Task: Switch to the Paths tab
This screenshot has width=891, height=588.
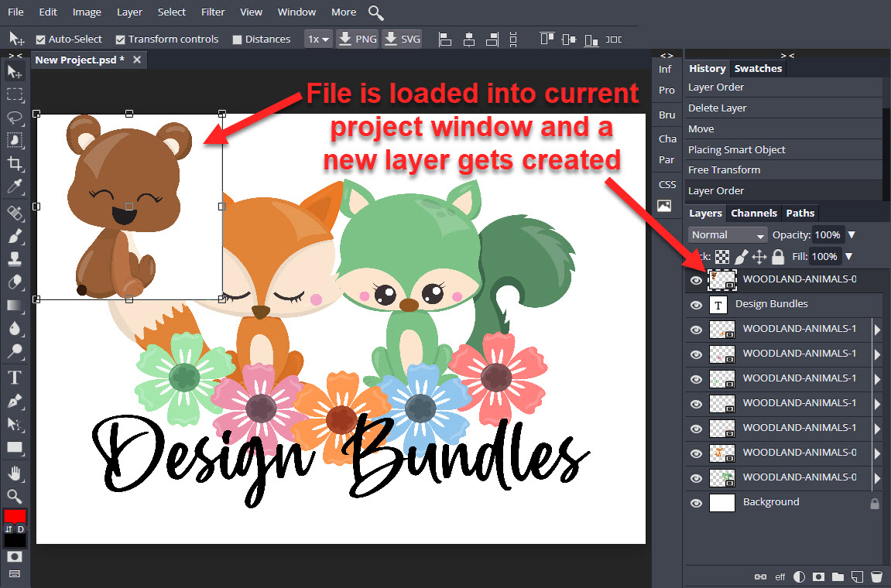Action: [800, 213]
